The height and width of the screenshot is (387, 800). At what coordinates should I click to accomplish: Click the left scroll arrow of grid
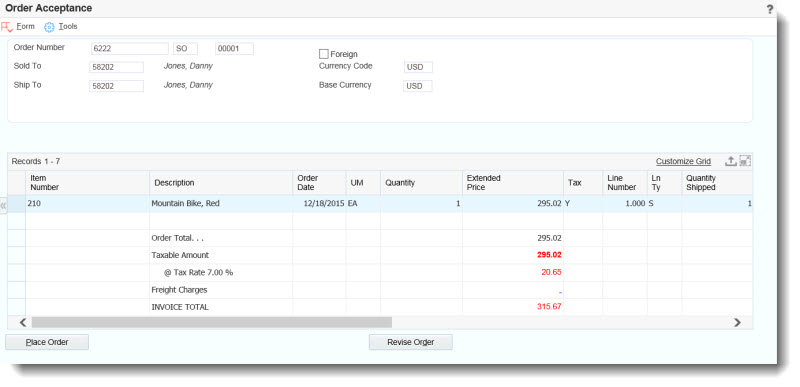click(x=22, y=322)
